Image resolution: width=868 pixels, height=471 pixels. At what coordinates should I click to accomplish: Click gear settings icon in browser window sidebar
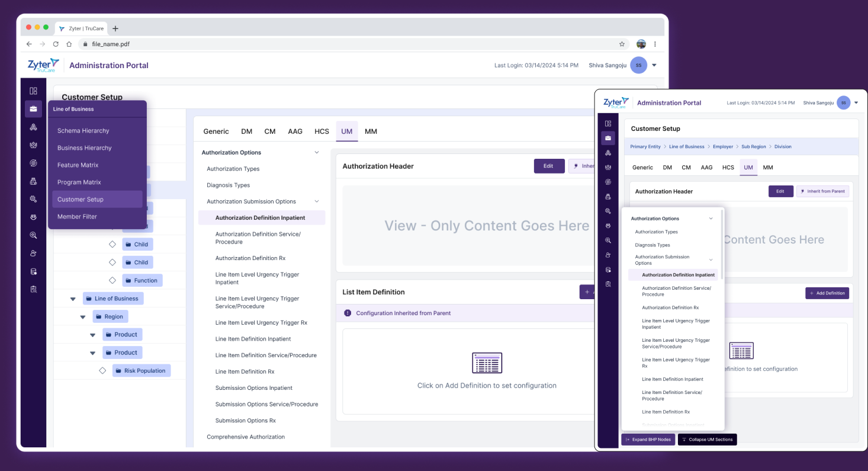33,199
